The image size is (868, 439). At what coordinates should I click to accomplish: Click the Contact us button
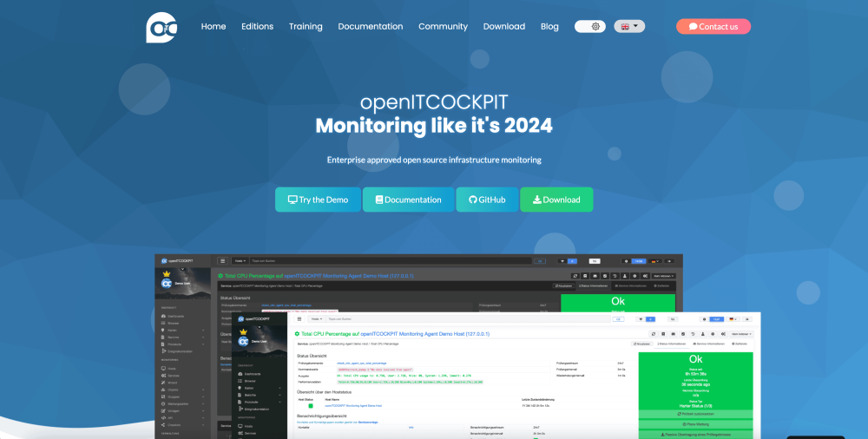point(713,27)
